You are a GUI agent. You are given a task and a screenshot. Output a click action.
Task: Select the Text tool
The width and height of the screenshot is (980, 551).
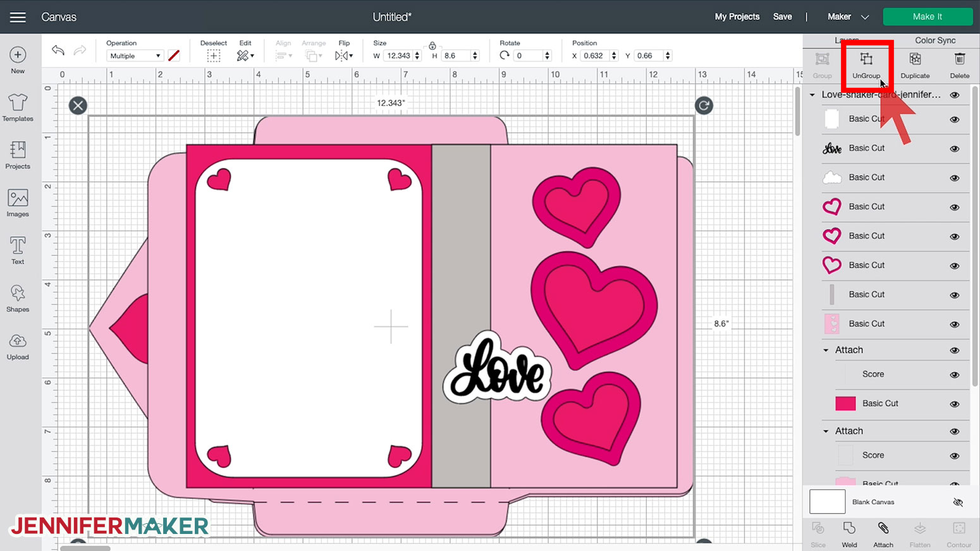pos(18,251)
